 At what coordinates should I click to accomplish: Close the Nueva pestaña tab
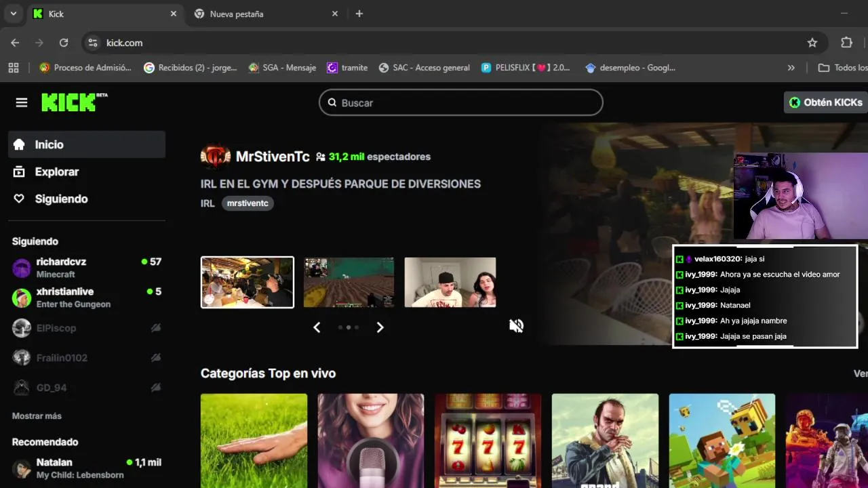pos(335,14)
